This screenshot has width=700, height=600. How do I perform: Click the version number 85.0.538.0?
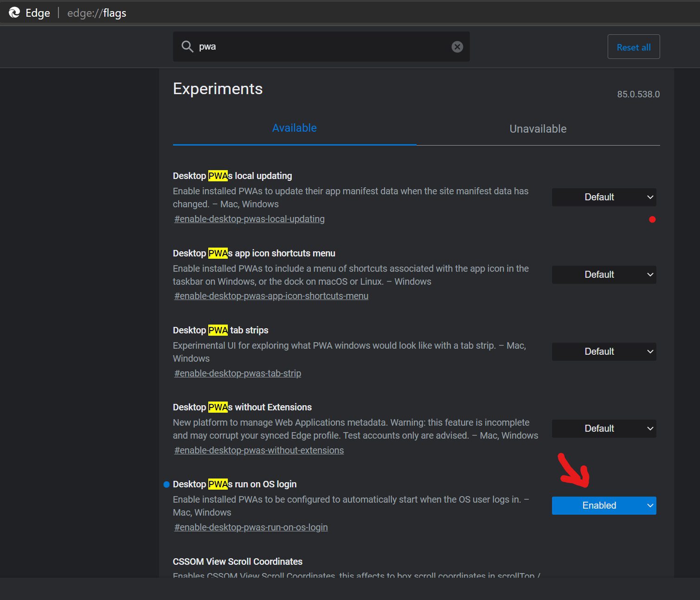click(x=638, y=94)
